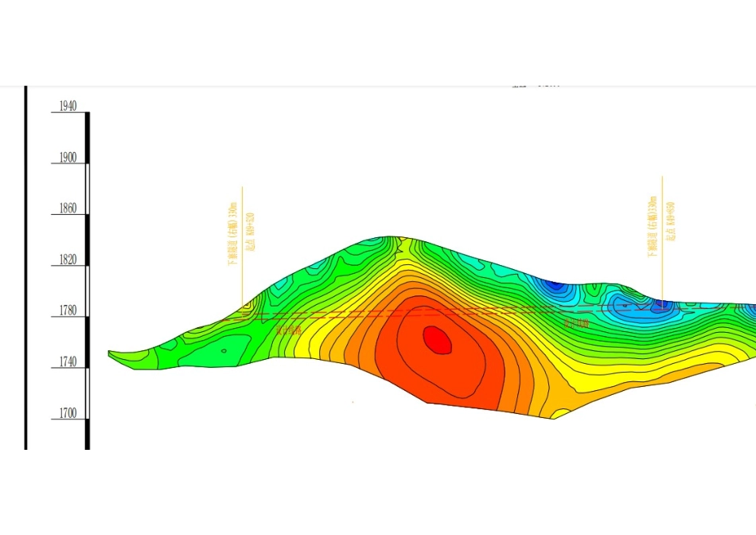Select the 330m tunnel label beside K49+520
756x535 pixels.
(233, 234)
